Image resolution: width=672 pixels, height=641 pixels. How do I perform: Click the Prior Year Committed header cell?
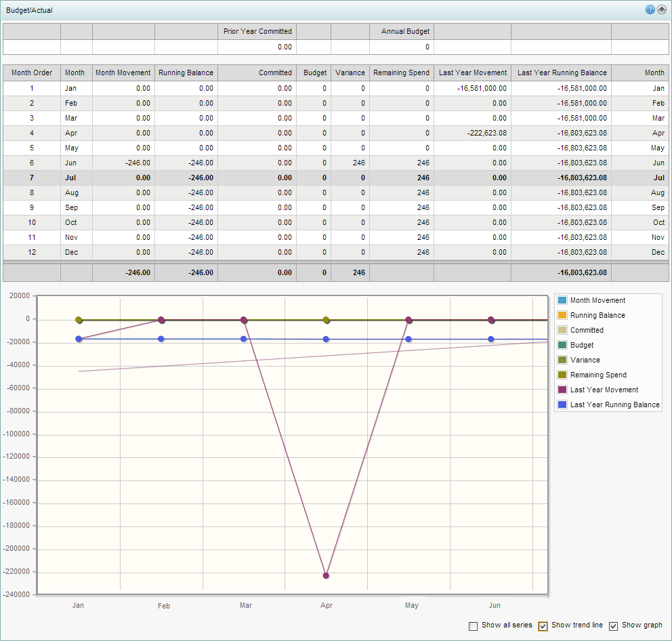257,31
